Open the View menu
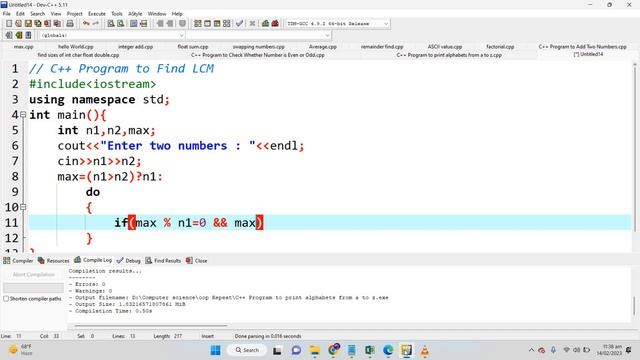 pos(56,14)
